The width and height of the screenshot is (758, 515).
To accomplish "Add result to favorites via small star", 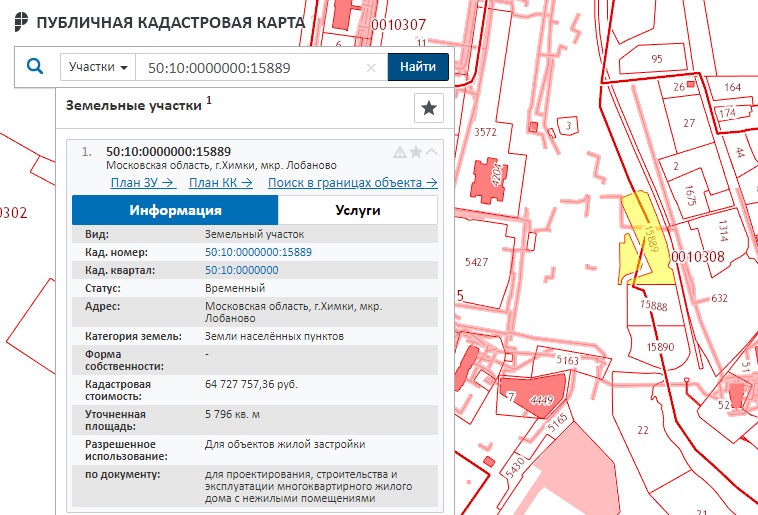I will coord(416,152).
